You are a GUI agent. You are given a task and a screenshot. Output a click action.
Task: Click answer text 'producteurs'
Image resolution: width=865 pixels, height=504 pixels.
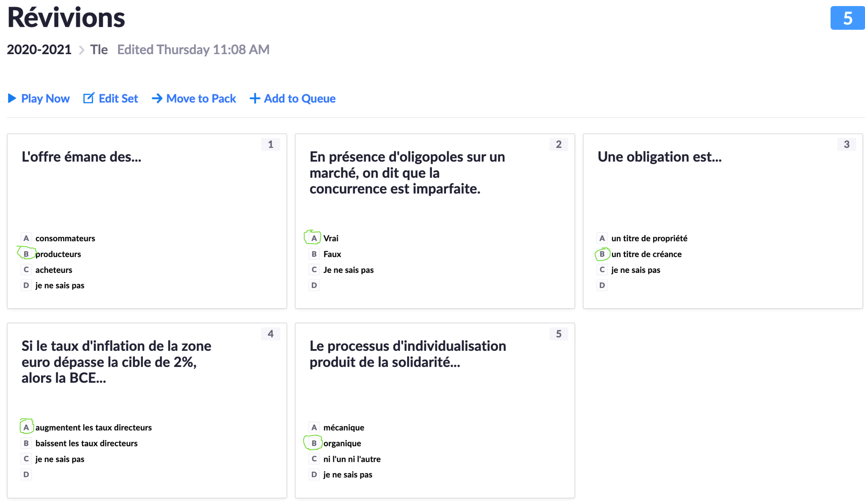[58, 254]
